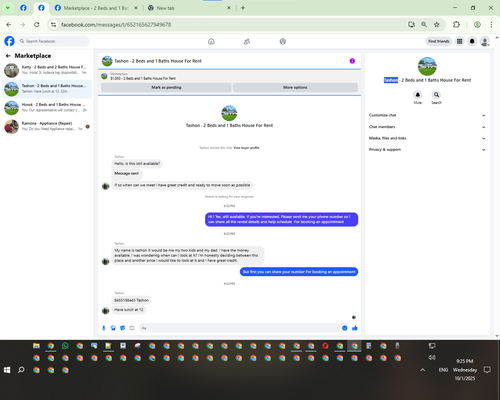Open the Facebook Home feed icon
The image size is (500, 400).
[x=211, y=41]
